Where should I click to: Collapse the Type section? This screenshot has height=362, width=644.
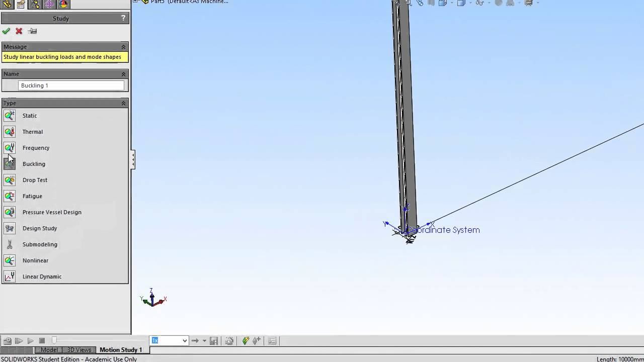pyautogui.click(x=123, y=103)
